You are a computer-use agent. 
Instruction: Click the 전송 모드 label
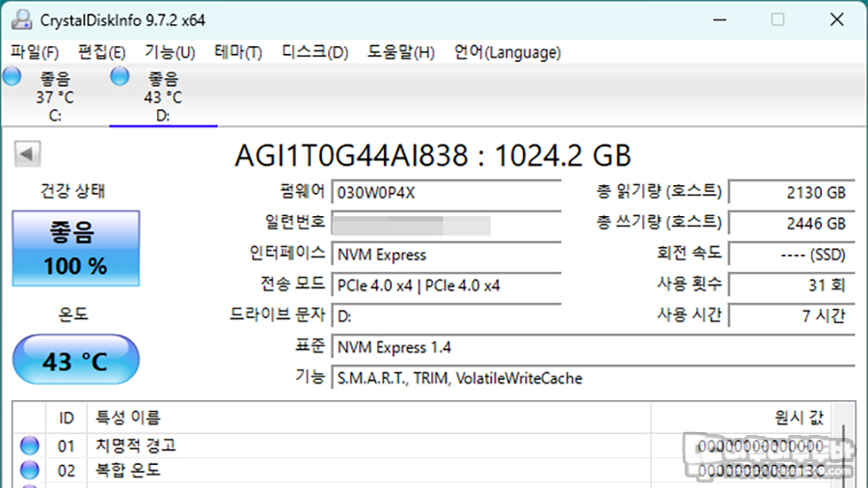(293, 284)
